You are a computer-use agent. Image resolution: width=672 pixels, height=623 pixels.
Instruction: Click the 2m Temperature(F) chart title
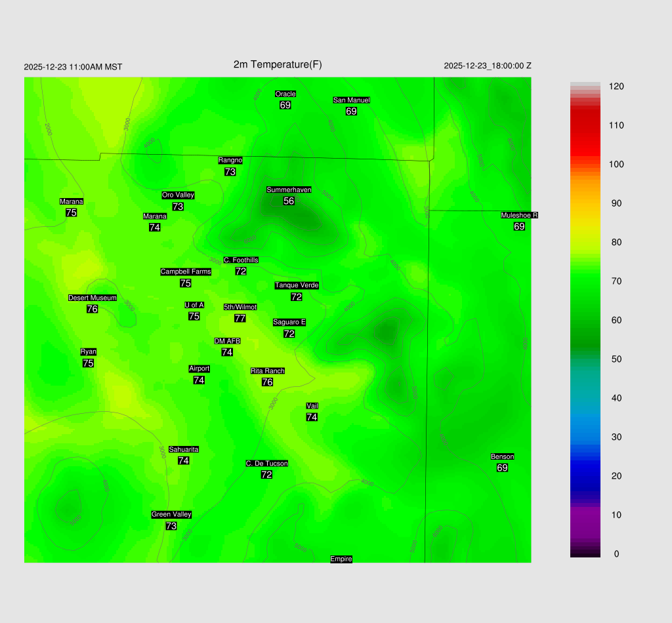coord(278,64)
